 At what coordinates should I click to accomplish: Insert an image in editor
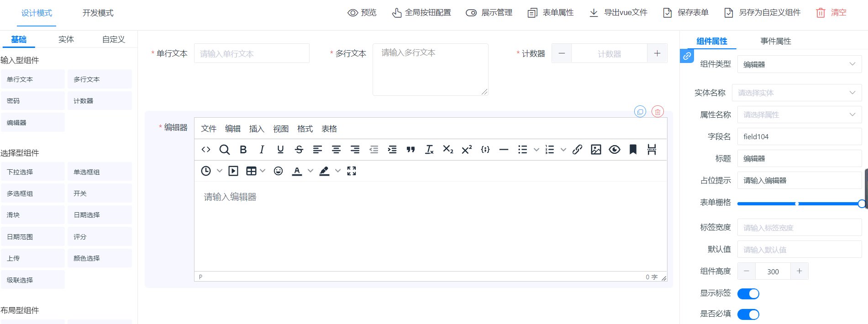(x=596, y=150)
